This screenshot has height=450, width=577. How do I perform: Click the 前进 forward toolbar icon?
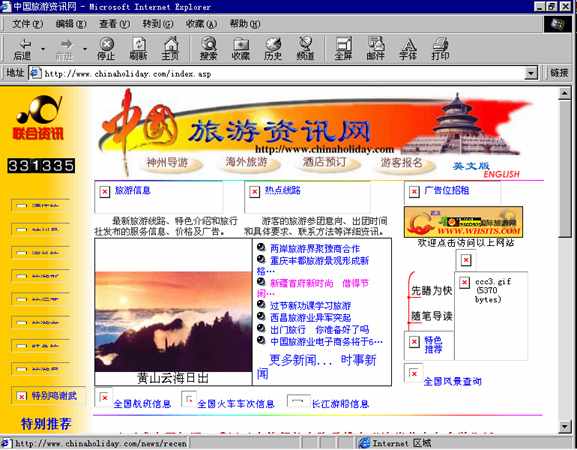point(64,49)
